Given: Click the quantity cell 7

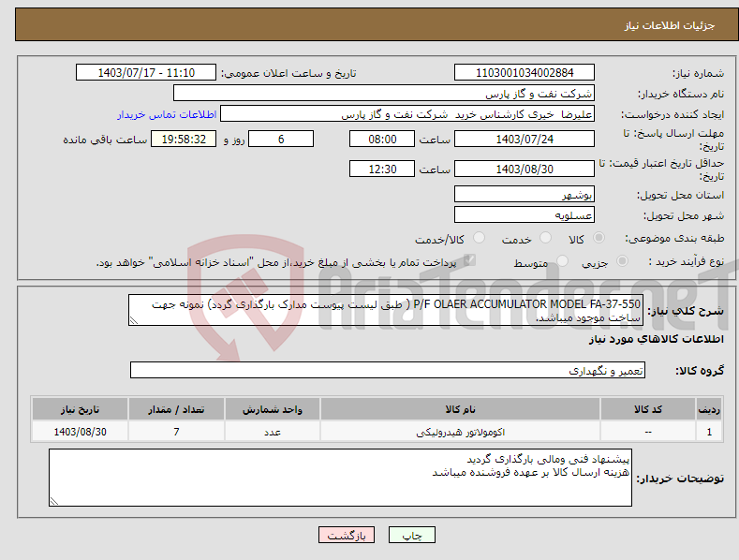Looking at the screenshot, I should (x=176, y=432).
